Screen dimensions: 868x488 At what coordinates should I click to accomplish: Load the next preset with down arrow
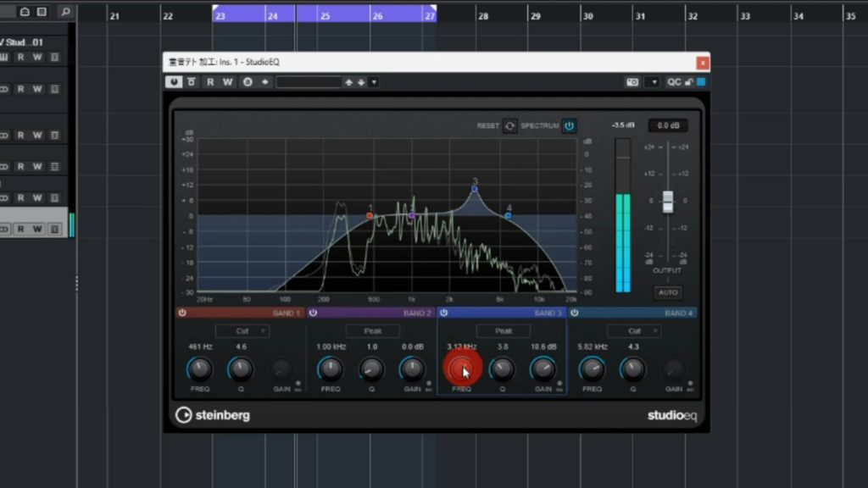pos(361,82)
